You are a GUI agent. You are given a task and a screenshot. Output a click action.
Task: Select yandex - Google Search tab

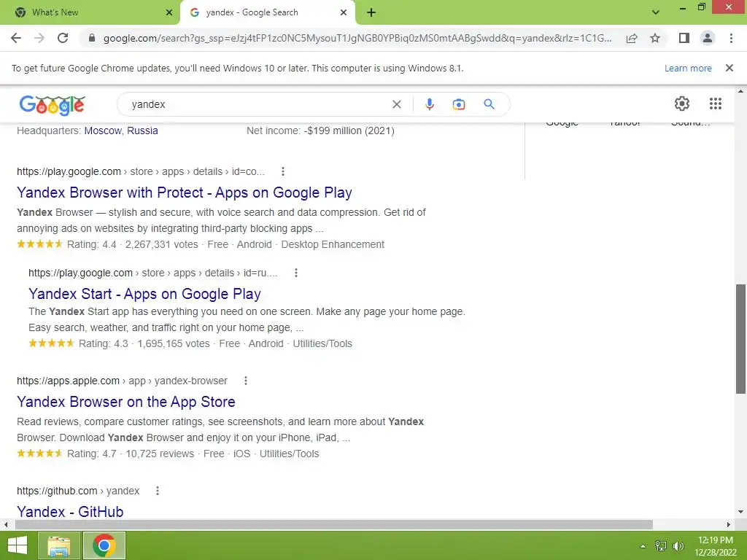coord(267,12)
